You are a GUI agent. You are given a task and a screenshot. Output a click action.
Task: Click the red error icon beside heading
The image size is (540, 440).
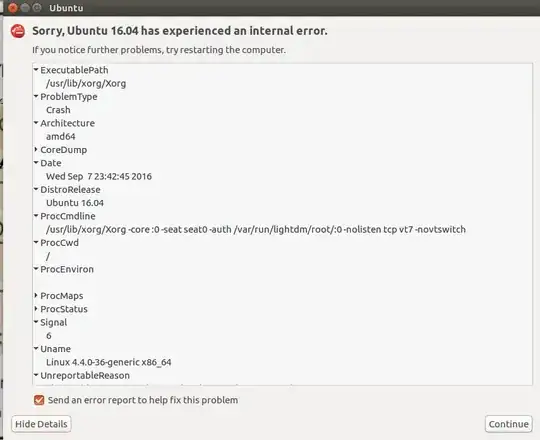click(x=18, y=31)
